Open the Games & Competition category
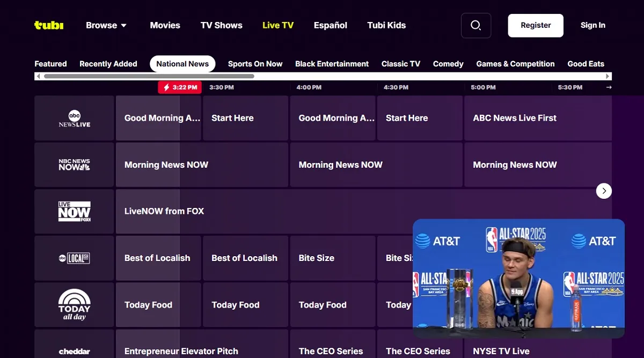644x358 pixels. [515, 64]
